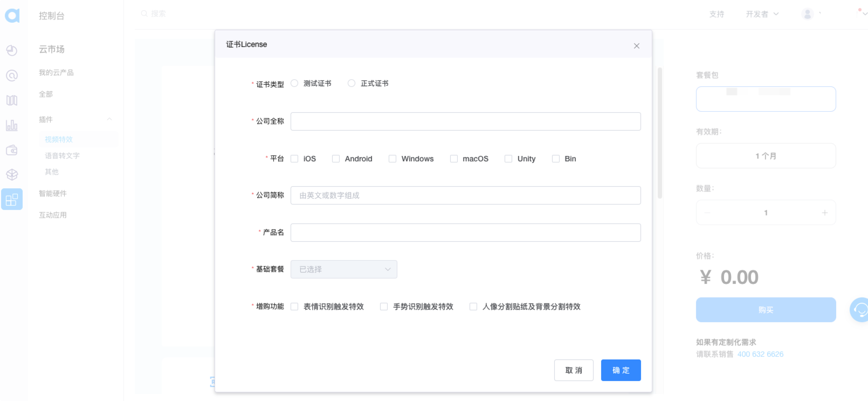Viewport: 868px width, 401px height.
Task: Open the map-shaped sidebar icon
Action: tap(12, 100)
